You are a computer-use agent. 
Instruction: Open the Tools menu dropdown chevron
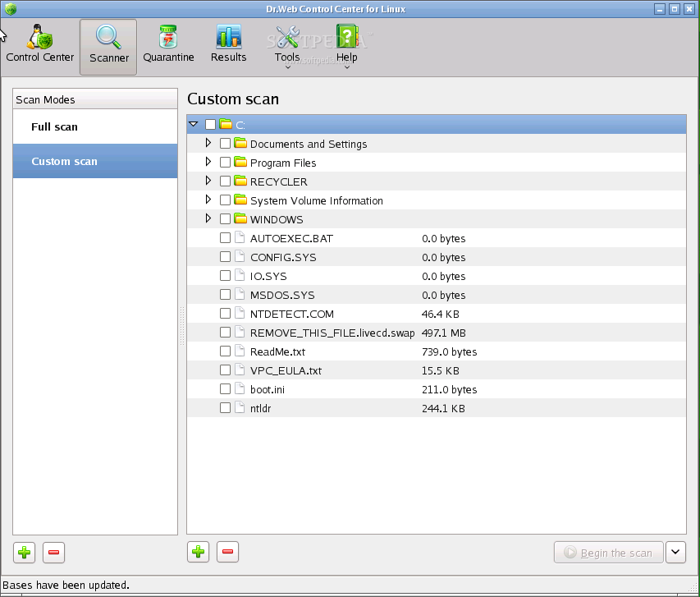coord(288,67)
